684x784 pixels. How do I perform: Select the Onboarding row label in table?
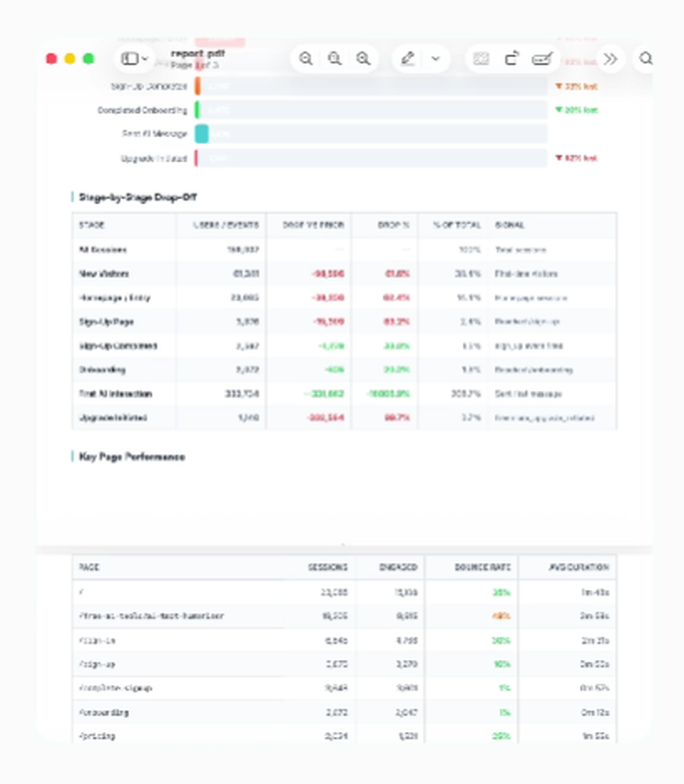point(102,369)
